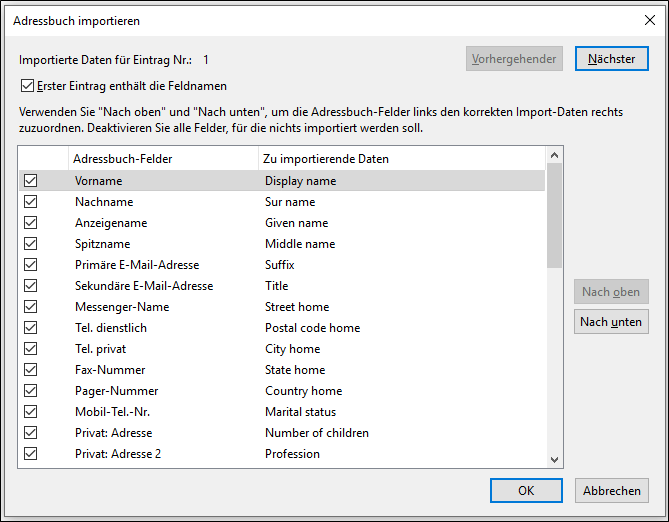
Task: Click the Nächster button
Action: coord(611,59)
